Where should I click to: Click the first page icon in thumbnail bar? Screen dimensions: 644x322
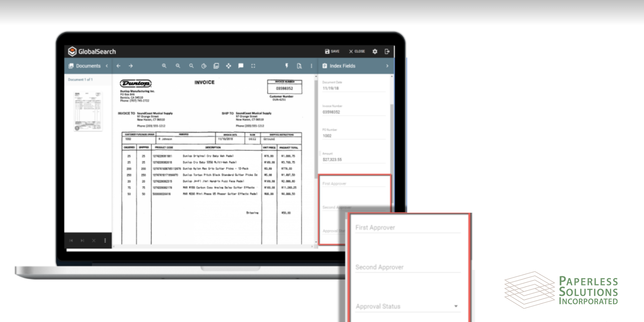coord(71,241)
